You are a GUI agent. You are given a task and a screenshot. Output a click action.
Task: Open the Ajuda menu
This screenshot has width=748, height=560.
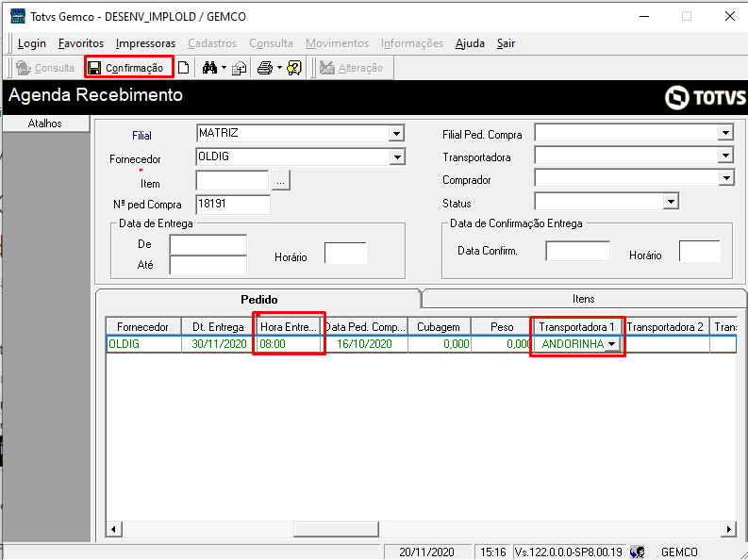tap(470, 43)
